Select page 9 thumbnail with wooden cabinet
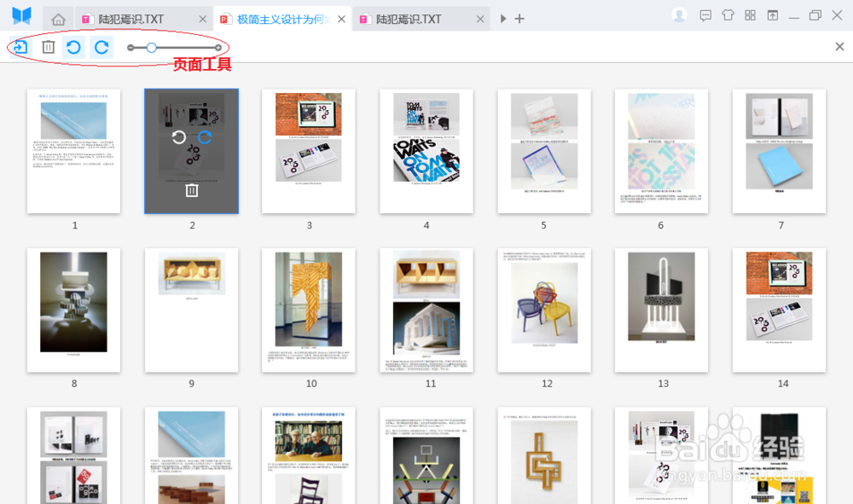This screenshot has height=504, width=853. (x=191, y=310)
